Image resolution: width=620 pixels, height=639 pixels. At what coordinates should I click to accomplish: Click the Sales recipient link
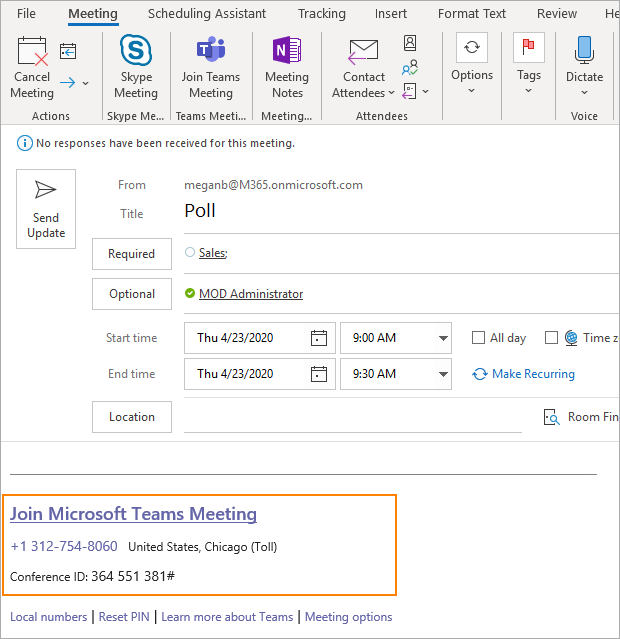[213, 253]
